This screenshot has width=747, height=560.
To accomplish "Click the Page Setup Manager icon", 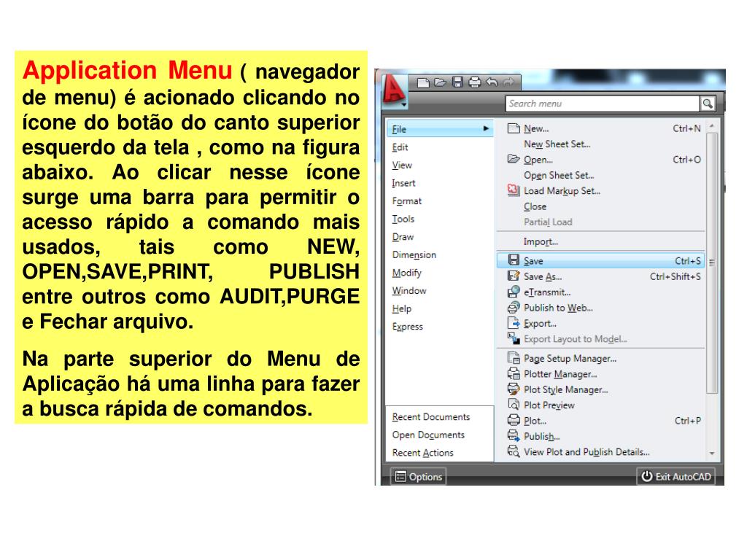I will [x=514, y=358].
